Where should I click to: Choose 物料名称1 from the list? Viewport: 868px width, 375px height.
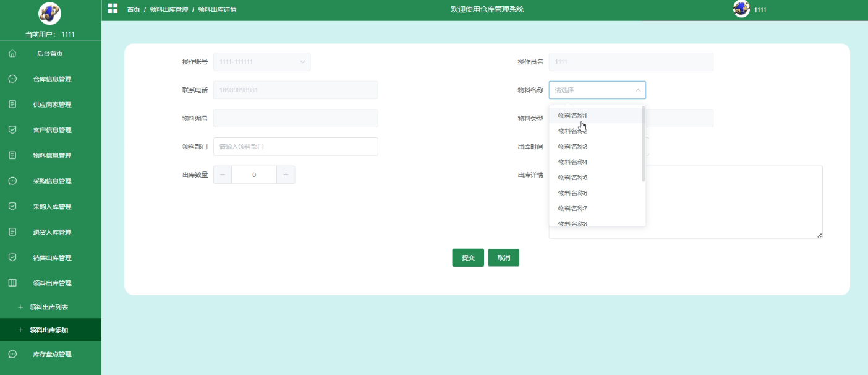(596, 116)
